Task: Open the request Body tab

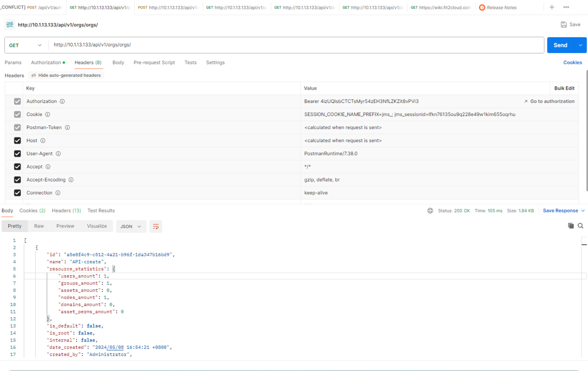Action: pos(118,63)
